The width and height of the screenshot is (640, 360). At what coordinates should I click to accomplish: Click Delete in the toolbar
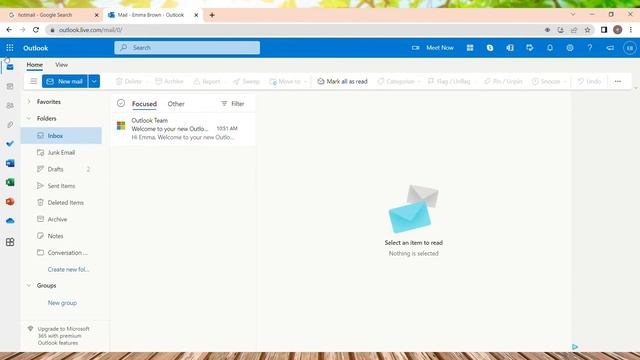(129, 81)
